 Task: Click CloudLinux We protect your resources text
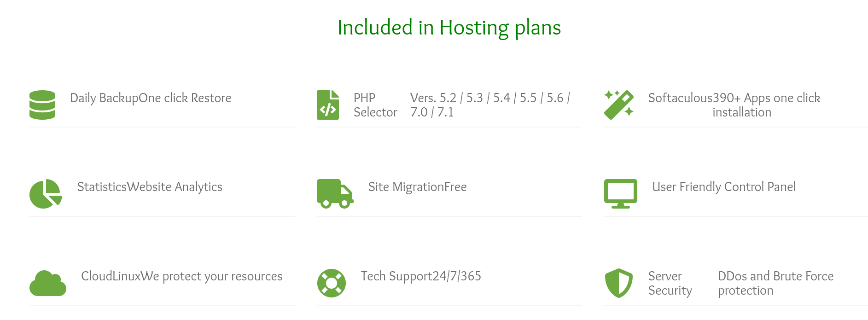[x=182, y=276]
